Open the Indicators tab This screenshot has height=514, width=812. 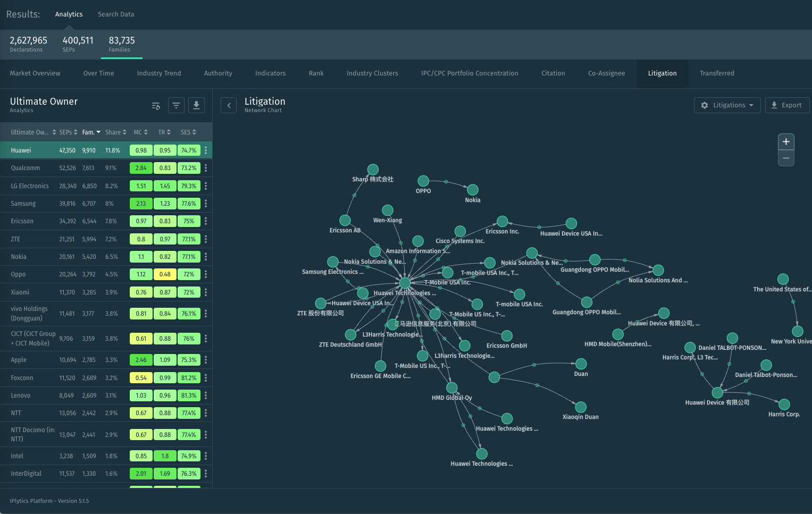point(270,73)
